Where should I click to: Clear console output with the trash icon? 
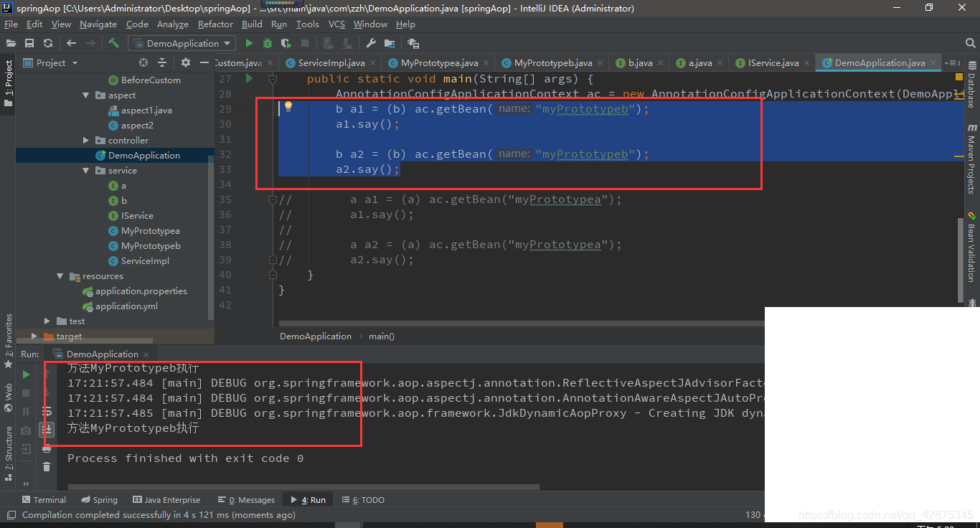coord(47,467)
